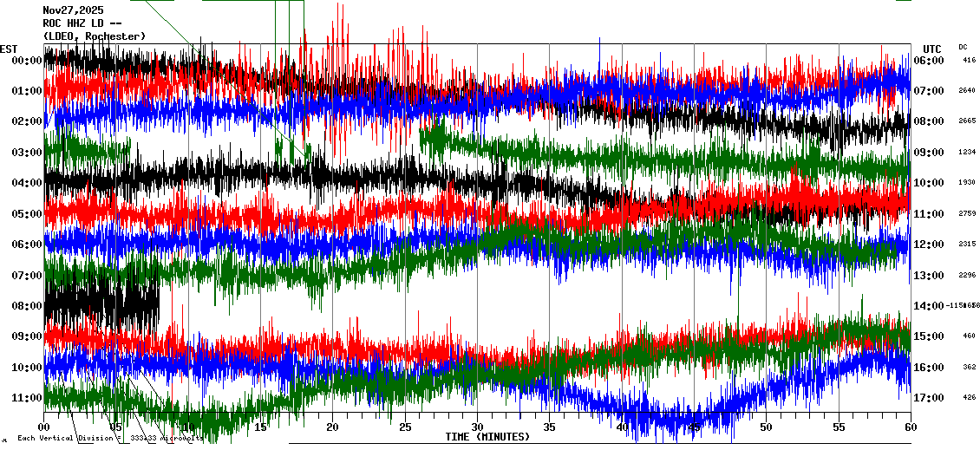The image size is (980, 450).
Task: Click the 17:00 UTC time label
Action: [930, 398]
